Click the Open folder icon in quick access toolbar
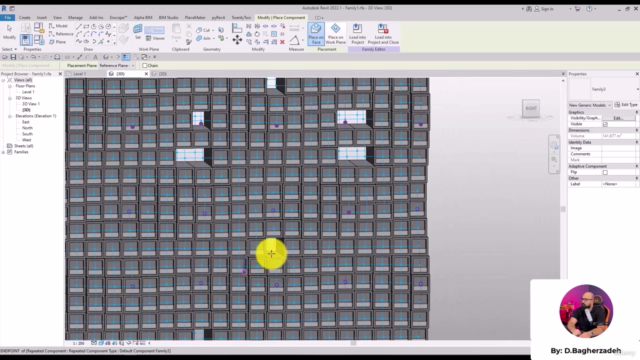The width and height of the screenshot is (640, 360). coord(5,57)
